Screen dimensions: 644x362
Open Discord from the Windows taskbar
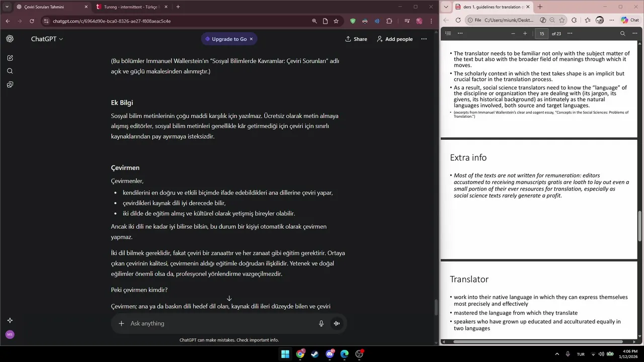[330, 354]
